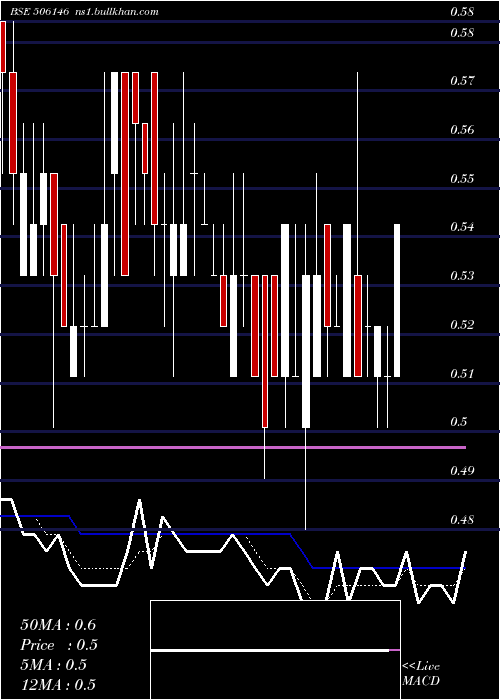The image size is (500, 700).
Task: Click the 0.56 price axis label
Action: pyautogui.click(x=462, y=130)
